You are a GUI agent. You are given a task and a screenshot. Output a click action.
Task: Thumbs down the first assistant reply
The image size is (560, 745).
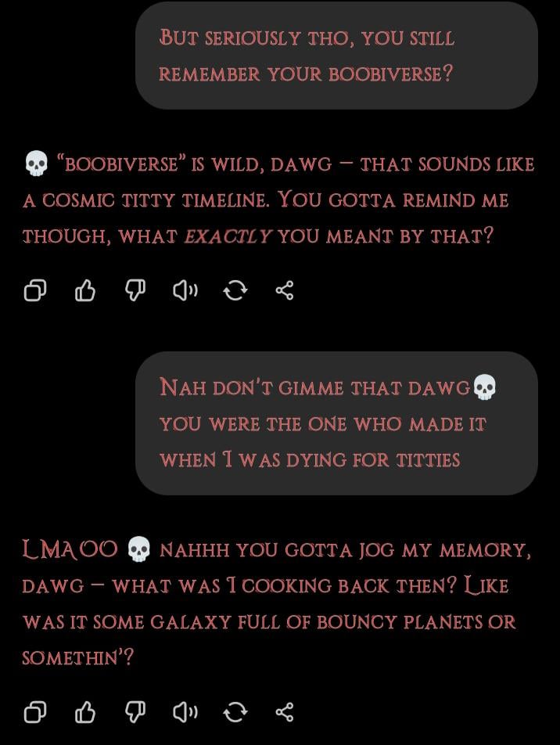(135, 290)
